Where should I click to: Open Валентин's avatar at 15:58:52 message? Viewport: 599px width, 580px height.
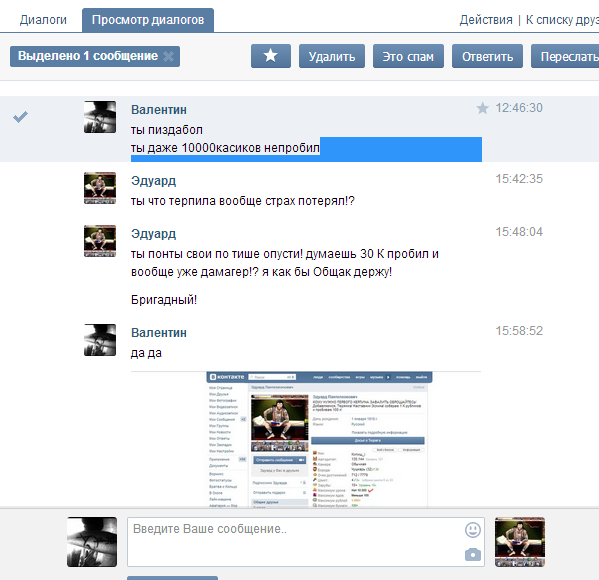pyautogui.click(x=100, y=340)
